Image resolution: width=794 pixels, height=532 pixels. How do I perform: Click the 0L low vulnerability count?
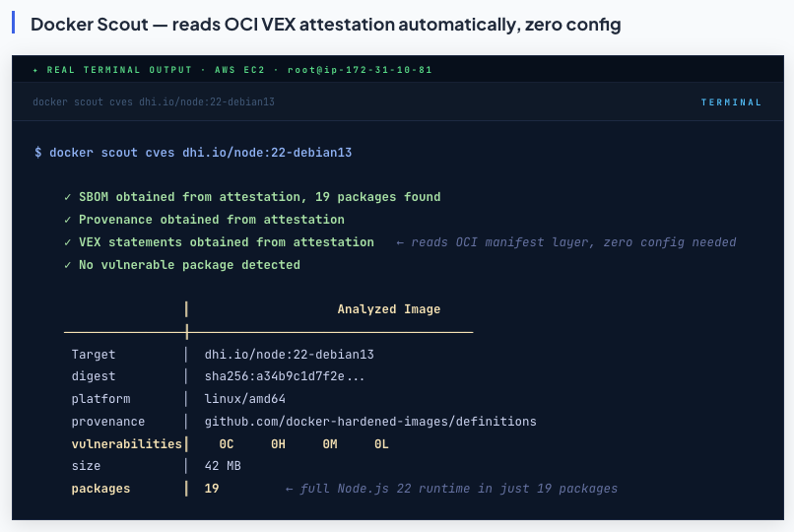point(381,444)
